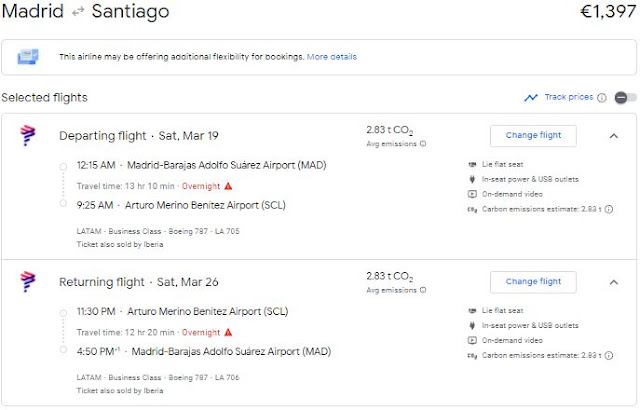Click the LATAM logo on departing flight
640x410 pixels.
(x=27, y=136)
